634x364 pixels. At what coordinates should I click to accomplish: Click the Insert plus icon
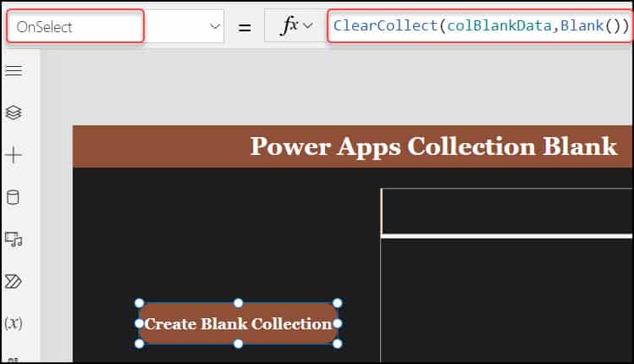[x=14, y=155]
